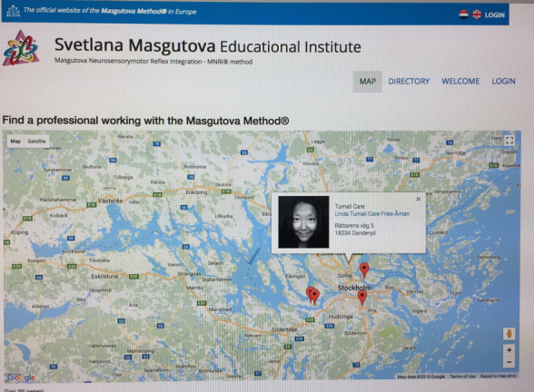This screenshot has height=392, width=534.
Task: Click the Dutch flag language icon
Action: 463,15
